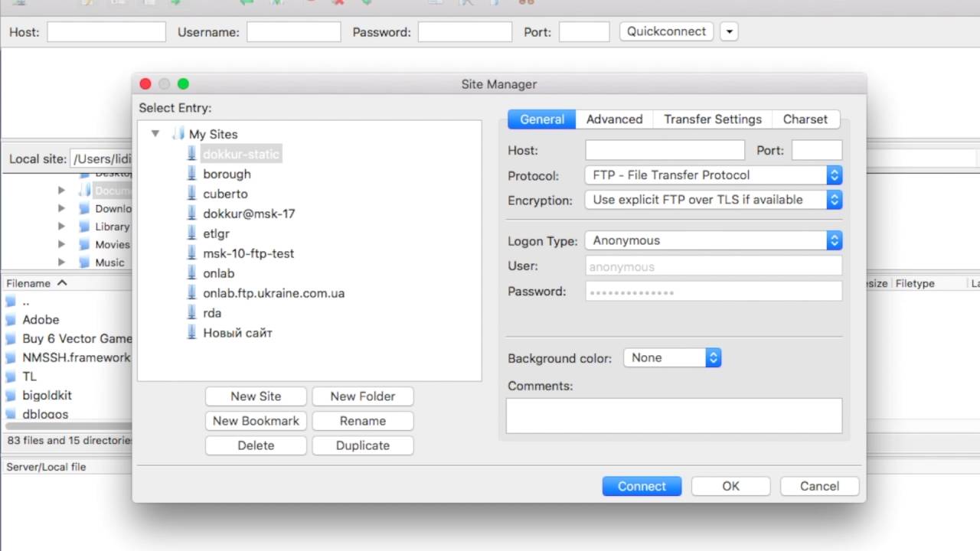980x551 pixels.
Task: Click the My Sites folder icon
Action: point(178,134)
